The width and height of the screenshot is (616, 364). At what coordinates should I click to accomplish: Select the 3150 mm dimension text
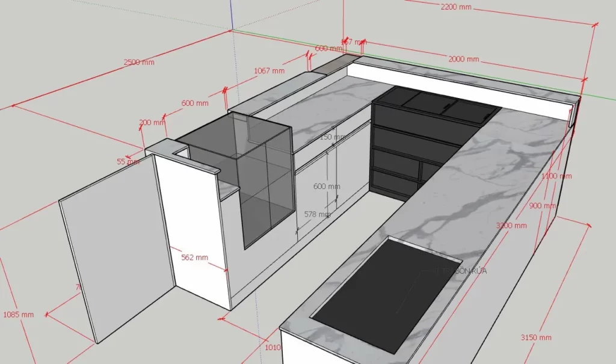tap(536, 337)
